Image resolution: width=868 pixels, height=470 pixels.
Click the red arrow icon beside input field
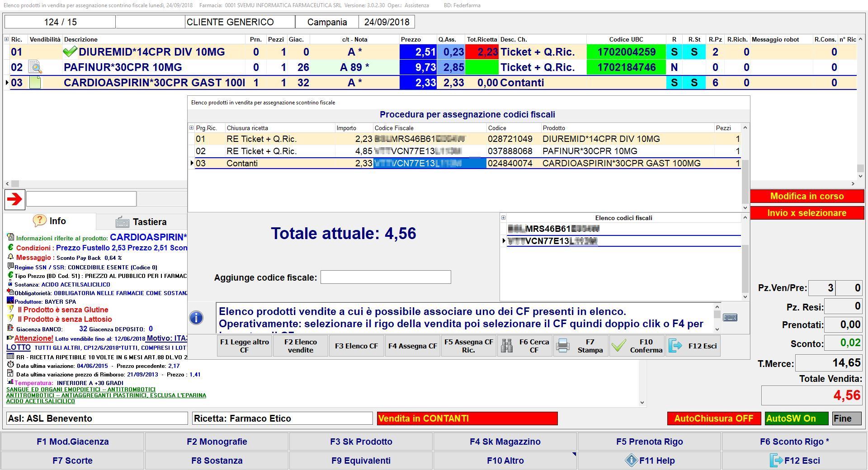coord(14,199)
